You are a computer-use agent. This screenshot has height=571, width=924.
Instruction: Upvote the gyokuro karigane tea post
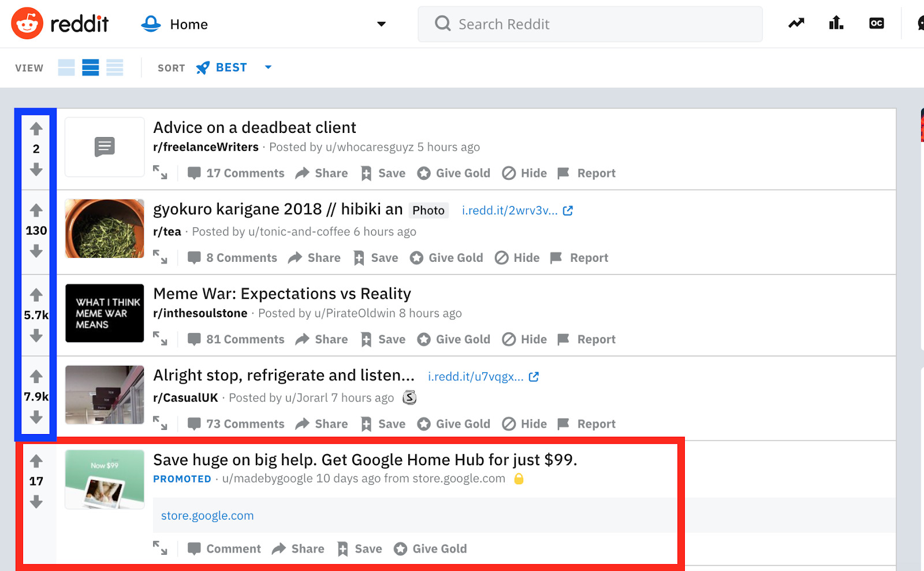point(36,210)
